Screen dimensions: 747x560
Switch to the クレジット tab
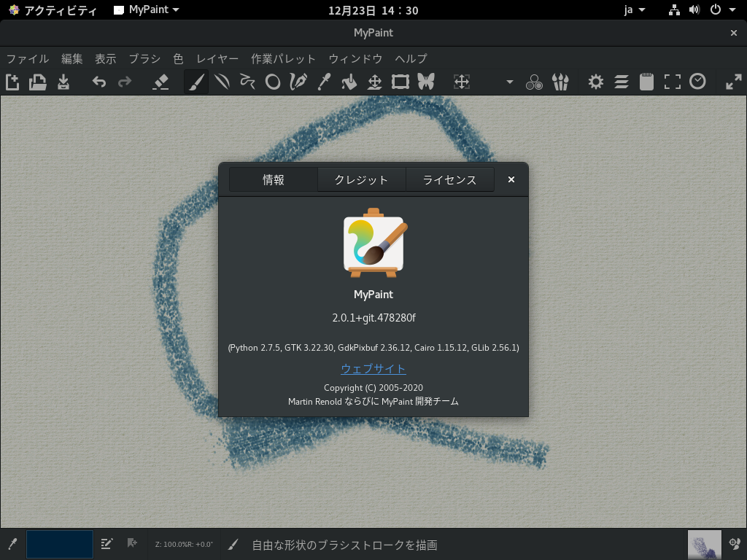coord(361,179)
